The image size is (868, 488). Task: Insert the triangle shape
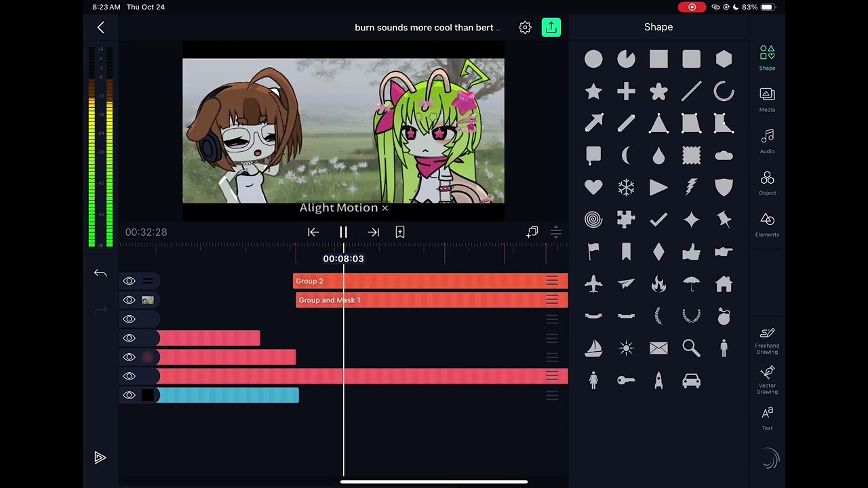pyautogui.click(x=658, y=123)
